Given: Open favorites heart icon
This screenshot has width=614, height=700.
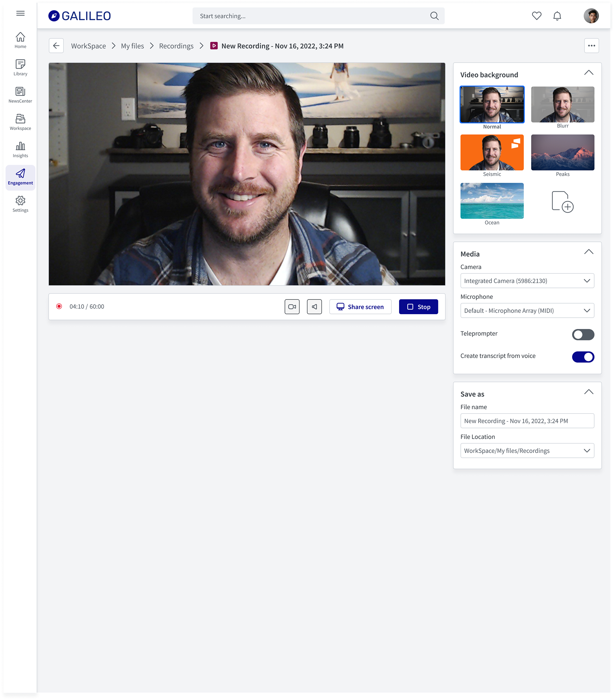Looking at the screenshot, I should [536, 16].
